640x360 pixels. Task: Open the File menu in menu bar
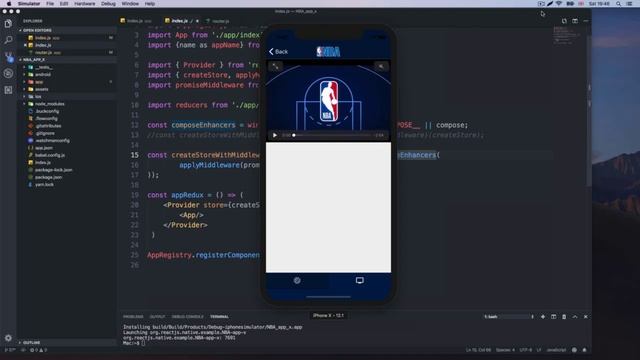click(50, 4)
